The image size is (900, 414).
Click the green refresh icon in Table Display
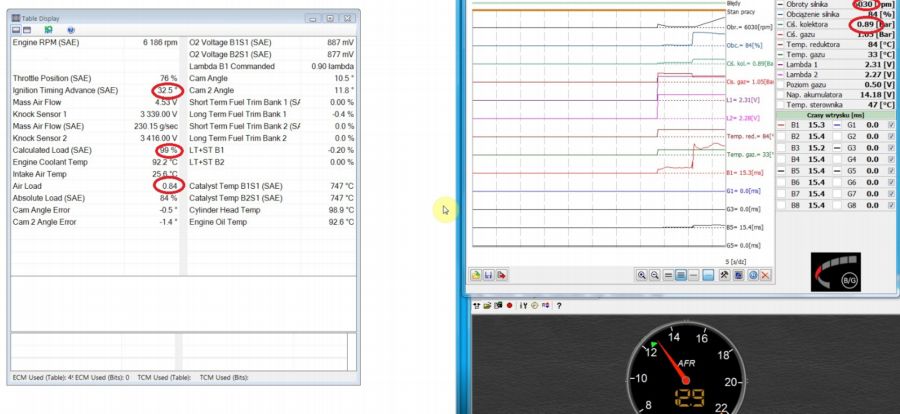click(48, 30)
